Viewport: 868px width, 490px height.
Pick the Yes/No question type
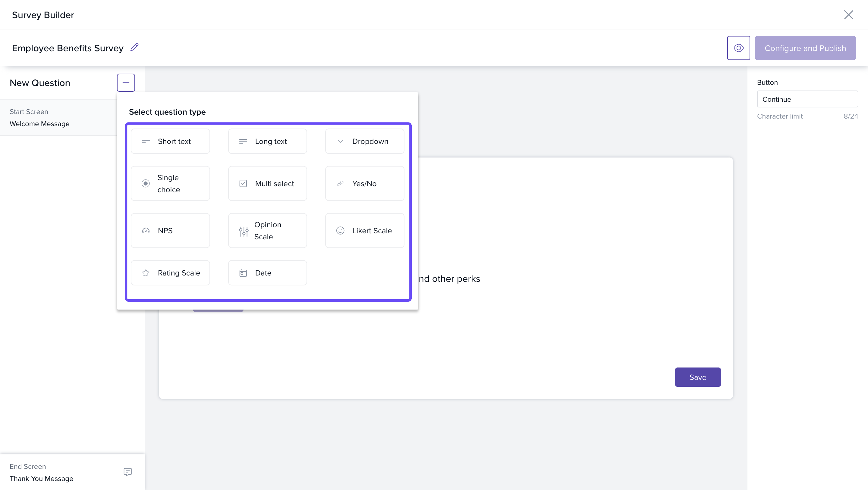point(365,183)
